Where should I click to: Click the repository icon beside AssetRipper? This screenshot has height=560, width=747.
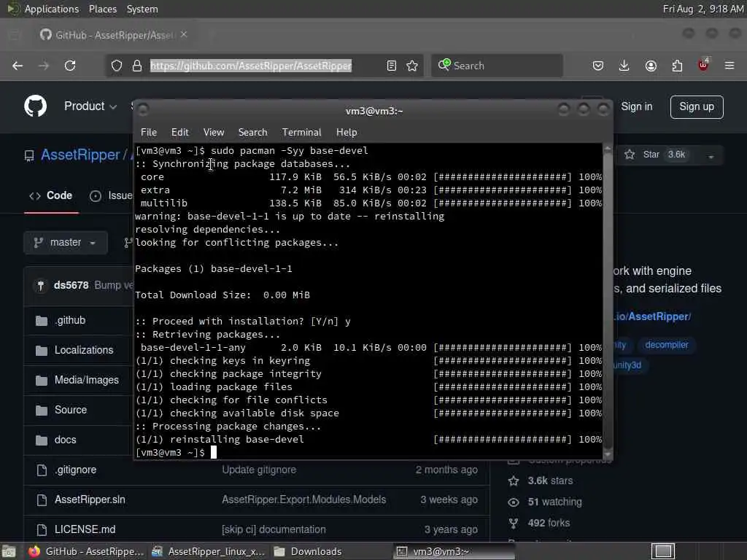coord(29,155)
